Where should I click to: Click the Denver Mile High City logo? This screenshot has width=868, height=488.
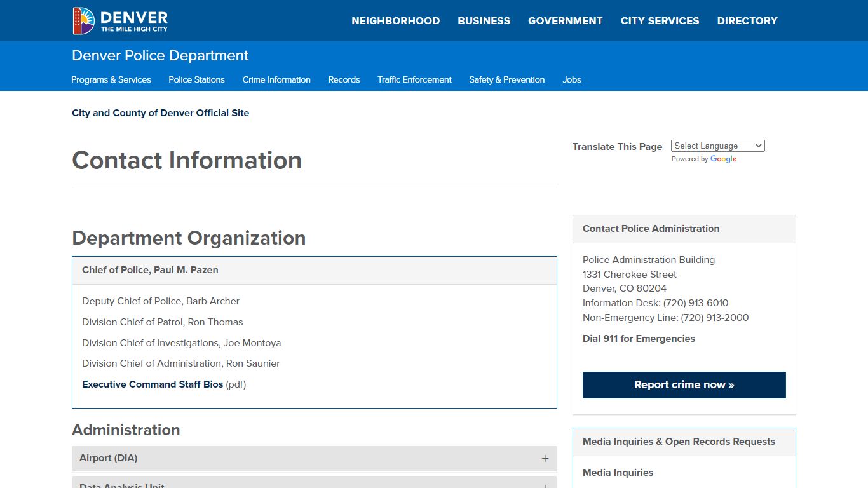tap(120, 21)
